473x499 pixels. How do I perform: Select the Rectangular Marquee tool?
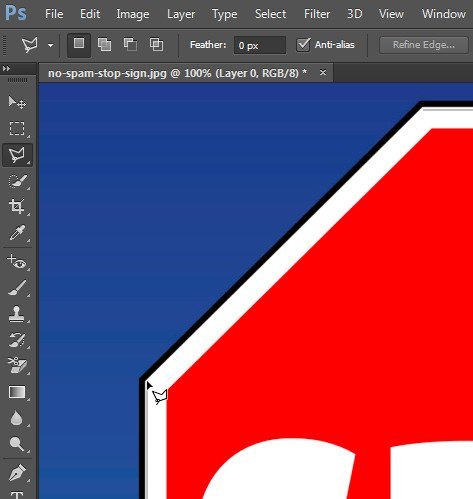[17, 128]
